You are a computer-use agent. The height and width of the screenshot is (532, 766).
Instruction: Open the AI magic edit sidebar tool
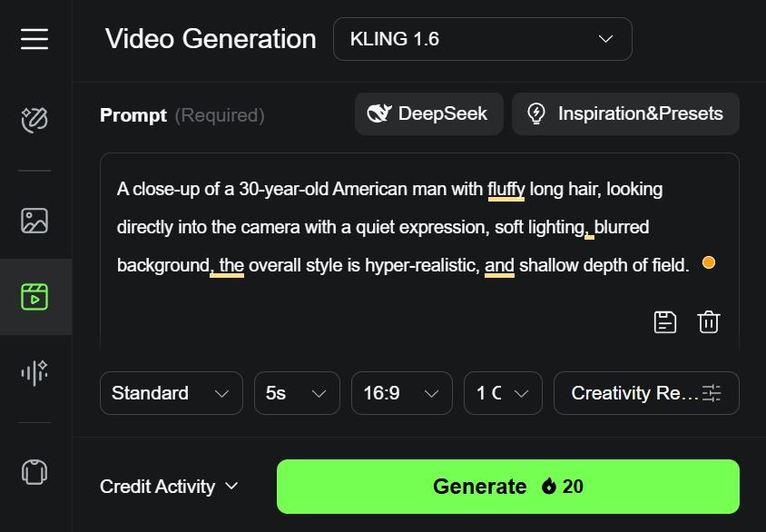click(34, 120)
